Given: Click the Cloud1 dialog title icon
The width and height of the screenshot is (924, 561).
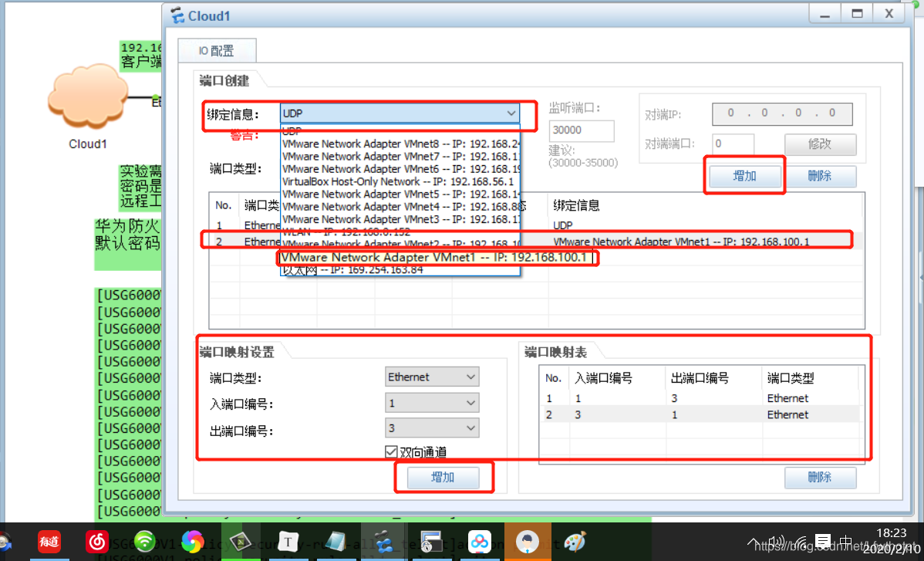Looking at the screenshot, I should [177, 15].
